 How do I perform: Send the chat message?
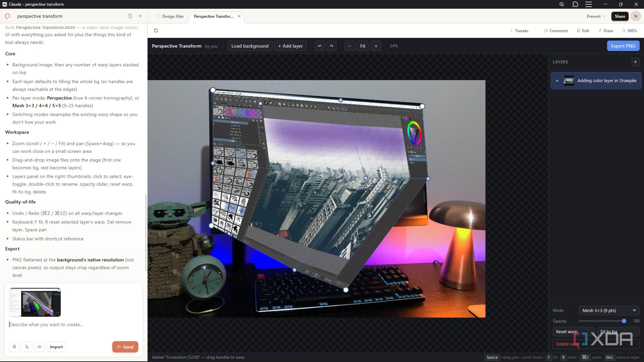click(125, 347)
